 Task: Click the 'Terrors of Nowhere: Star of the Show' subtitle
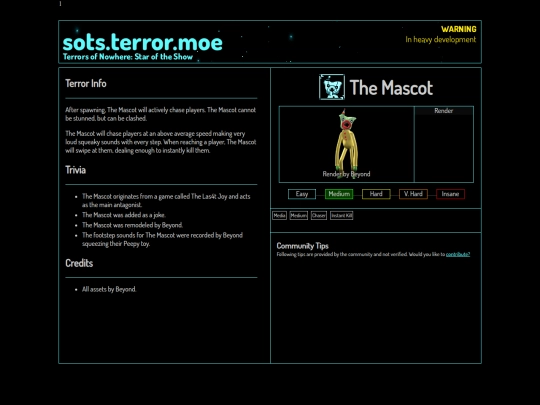pos(128,57)
